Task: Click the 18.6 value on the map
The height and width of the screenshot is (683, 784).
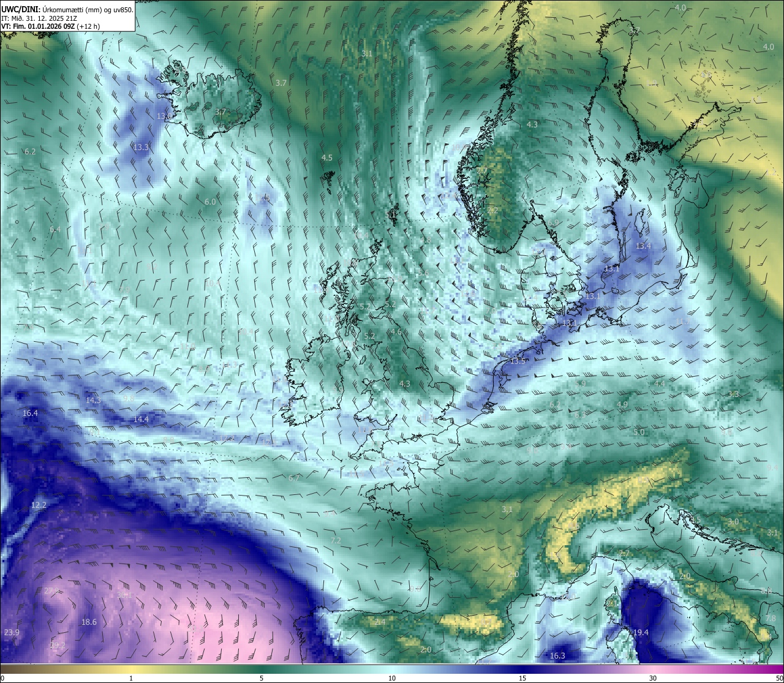Action: coord(89,622)
